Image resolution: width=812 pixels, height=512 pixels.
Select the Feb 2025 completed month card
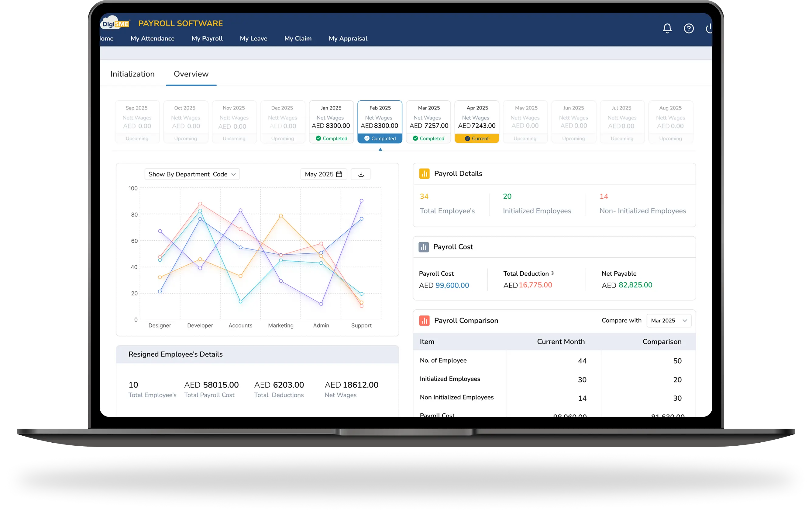pos(380,121)
